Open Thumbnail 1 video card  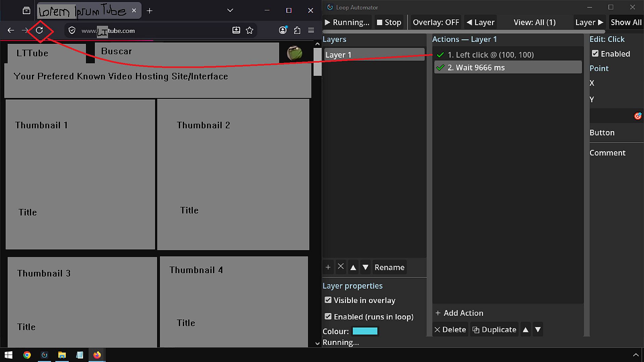click(80, 174)
